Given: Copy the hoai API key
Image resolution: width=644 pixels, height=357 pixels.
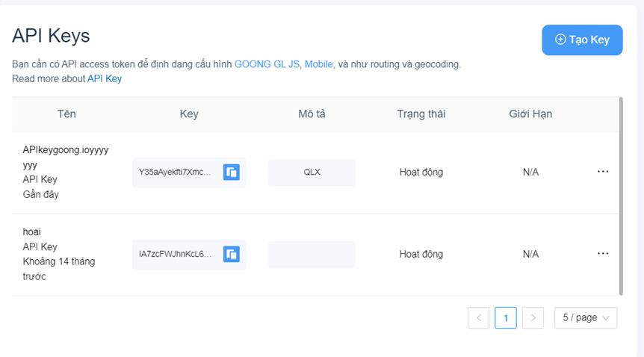Looking at the screenshot, I should (232, 254).
